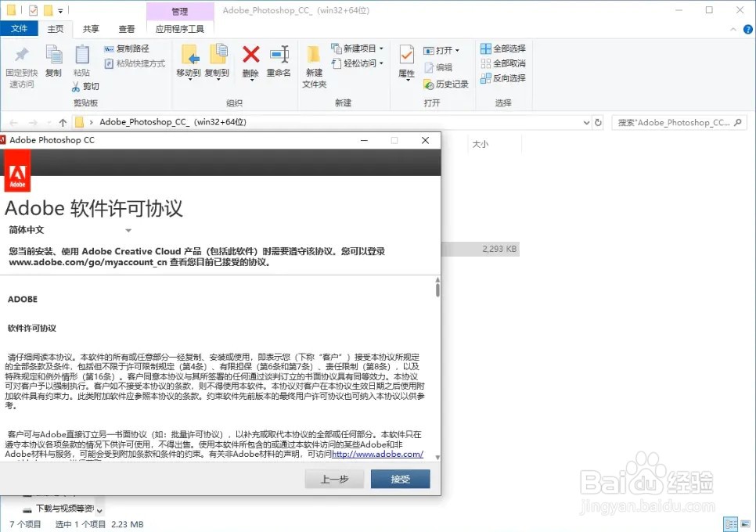Select the 2,293 KB file row
This screenshot has height=532, width=756.
(481, 249)
